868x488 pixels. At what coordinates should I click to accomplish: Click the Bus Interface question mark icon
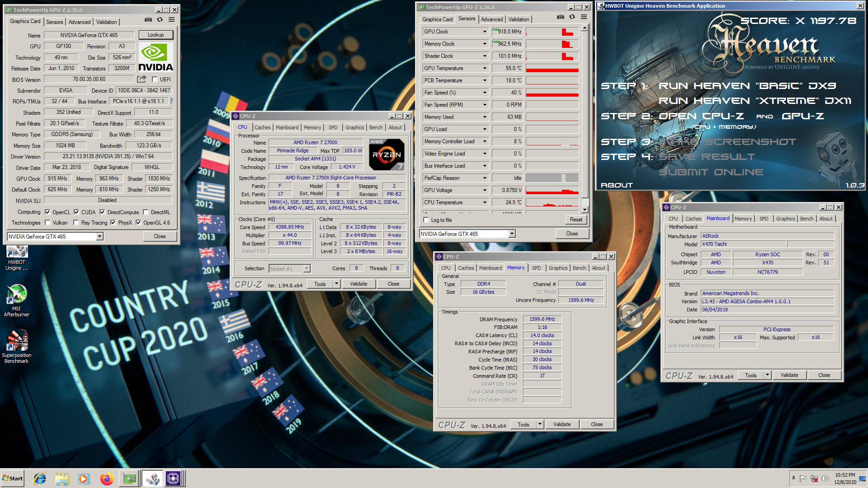click(171, 101)
